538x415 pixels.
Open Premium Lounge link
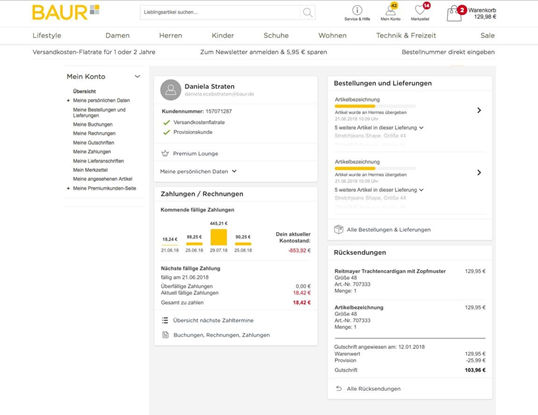tap(196, 153)
